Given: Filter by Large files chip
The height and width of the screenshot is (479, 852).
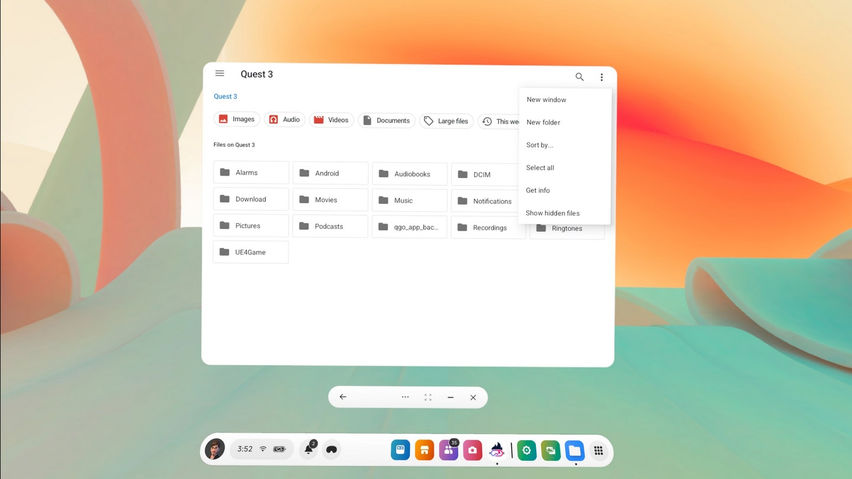Looking at the screenshot, I should coord(446,121).
